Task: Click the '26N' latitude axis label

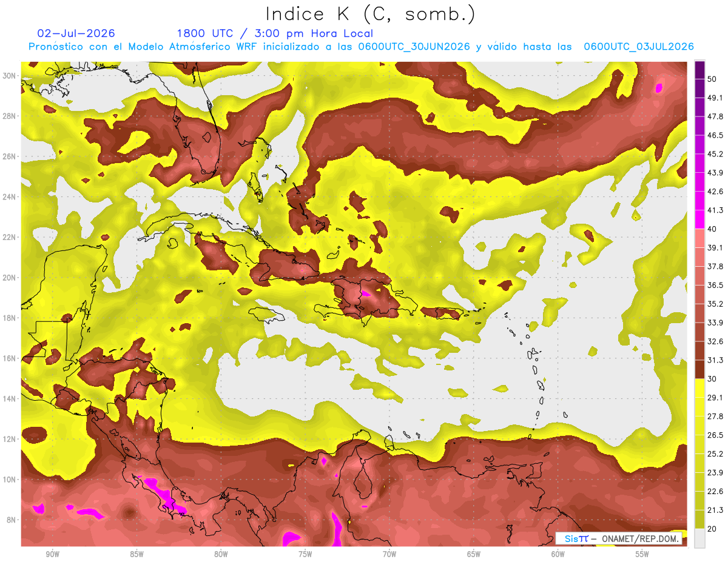Action: [10, 156]
